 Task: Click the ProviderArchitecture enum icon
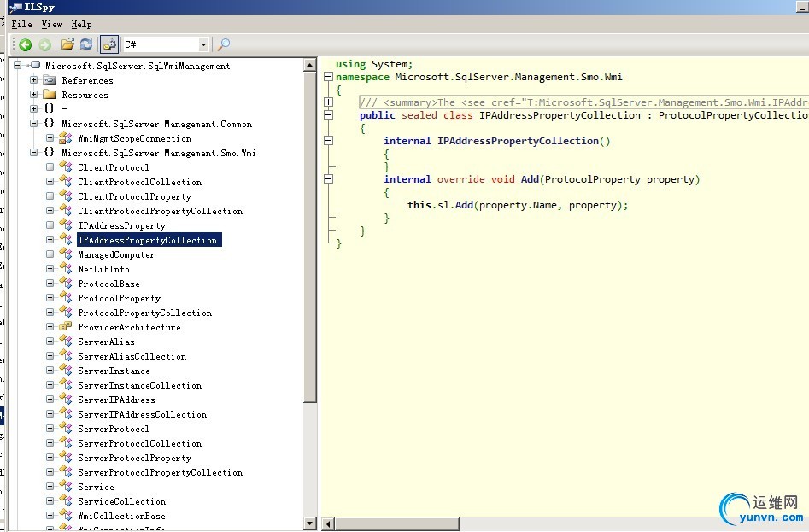66,327
